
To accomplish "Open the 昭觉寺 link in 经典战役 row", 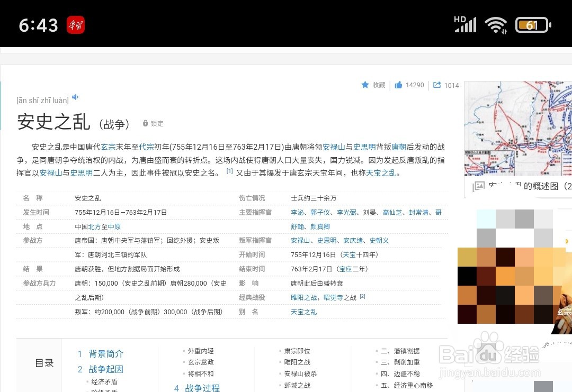I will pos(334,298).
